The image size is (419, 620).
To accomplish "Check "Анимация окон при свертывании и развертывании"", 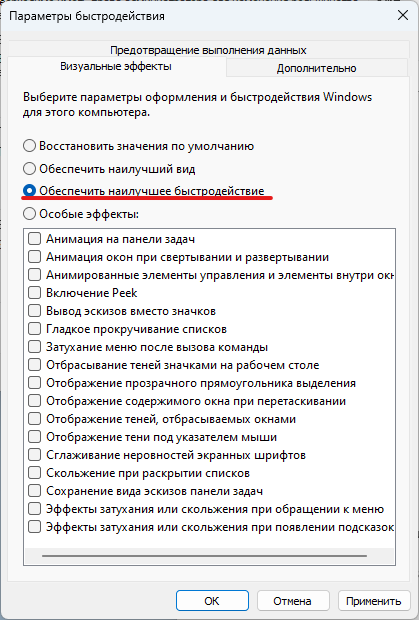I will (x=34, y=257).
